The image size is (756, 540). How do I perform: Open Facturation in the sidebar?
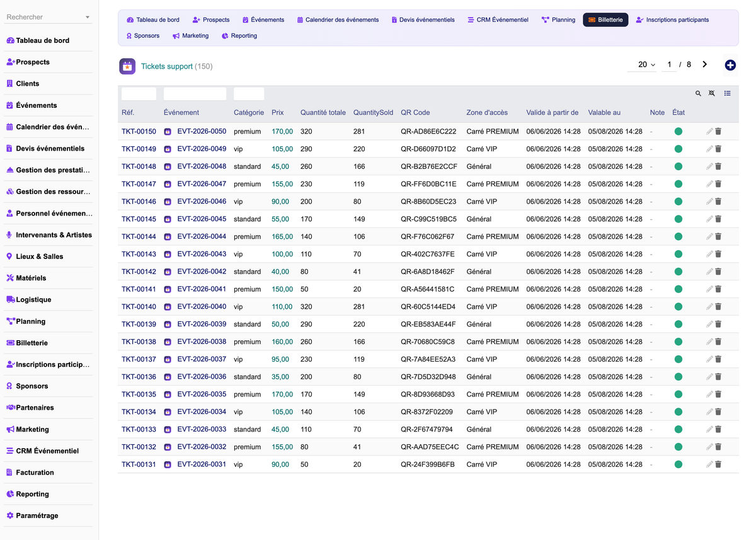click(35, 473)
